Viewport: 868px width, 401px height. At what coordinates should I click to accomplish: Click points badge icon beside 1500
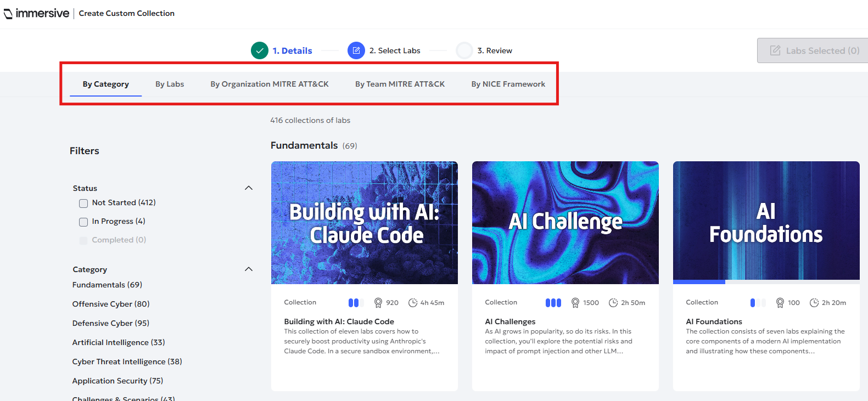575,303
